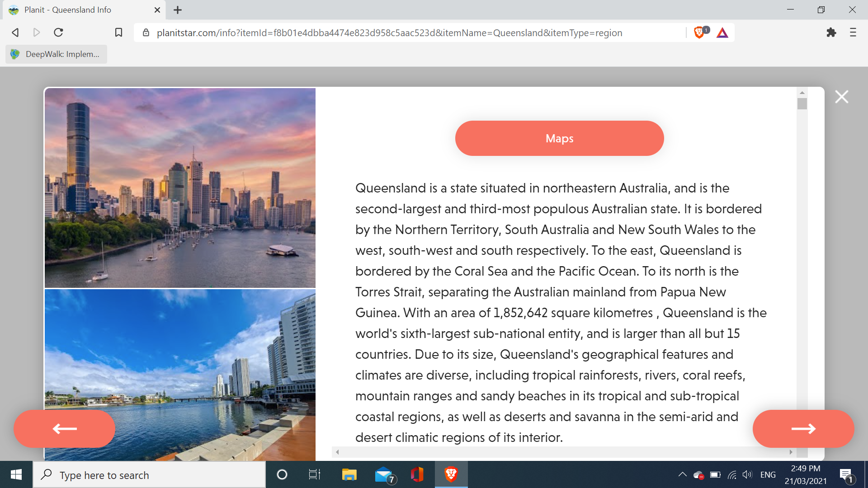The height and width of the screenshot is (488, 868).
Task: Close the Queensland info popup
Action: pyautogui.click(x=841, y=97)
